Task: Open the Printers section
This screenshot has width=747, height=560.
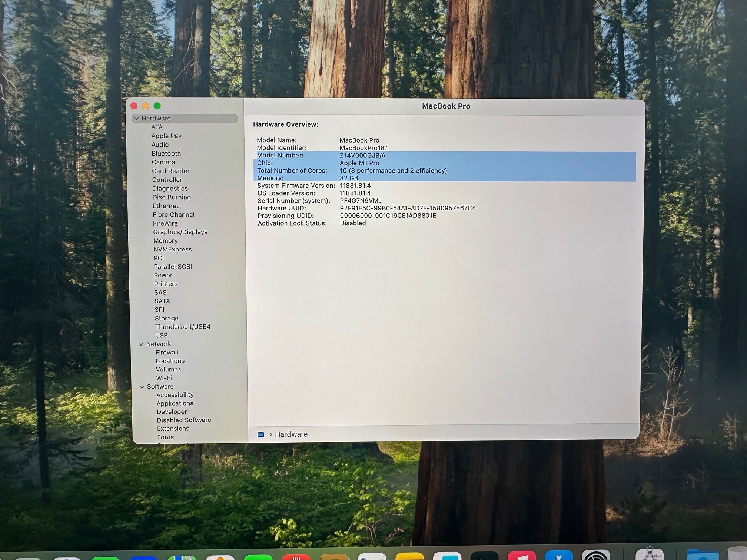Action: point(166,284)
